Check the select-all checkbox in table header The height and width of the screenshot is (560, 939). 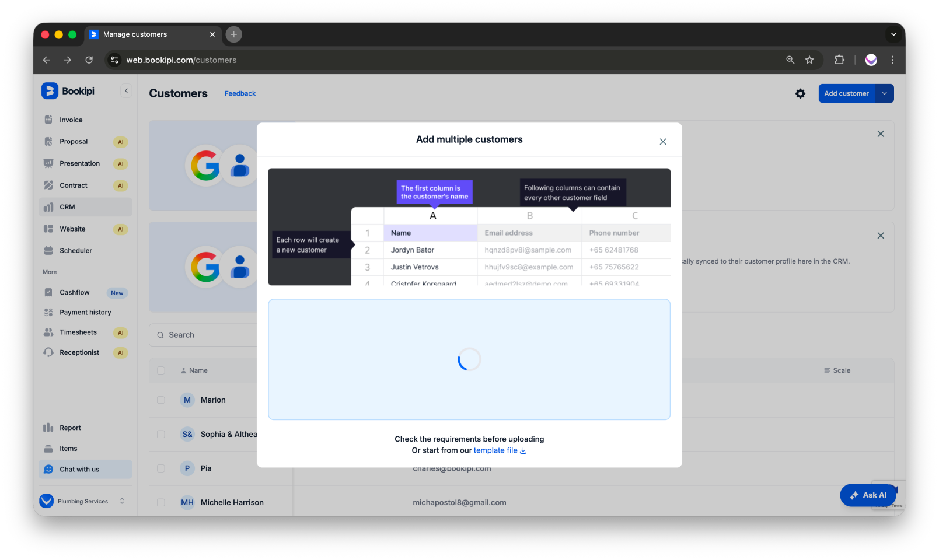coord(161,370)
